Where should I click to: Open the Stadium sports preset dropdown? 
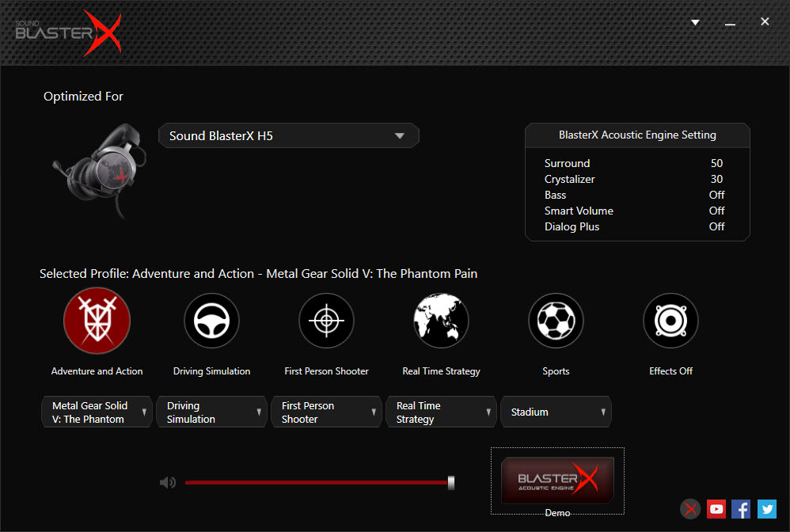[556, 412]
